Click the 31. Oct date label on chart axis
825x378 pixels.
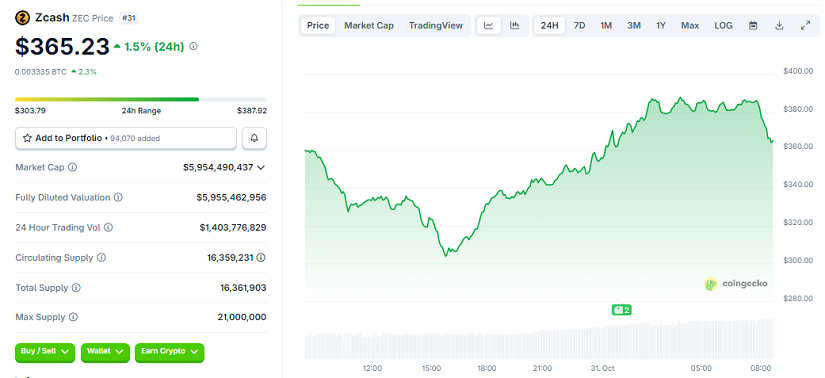click(x=601, y=368)
